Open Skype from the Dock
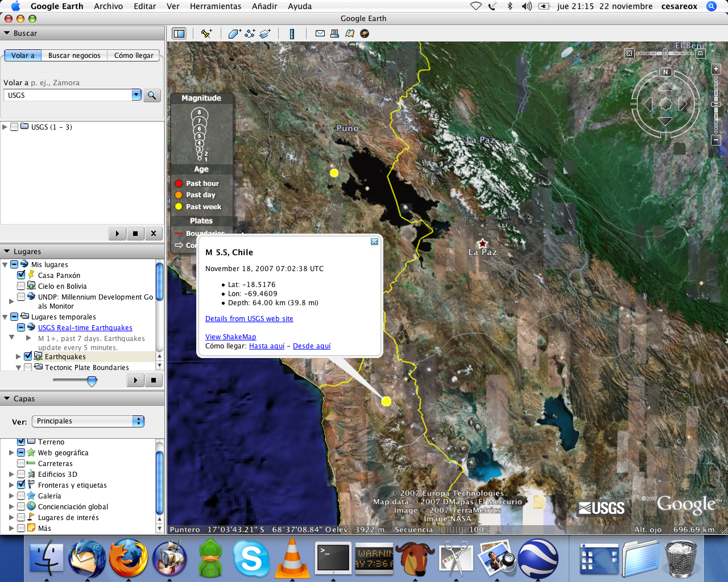 point(251,559)
